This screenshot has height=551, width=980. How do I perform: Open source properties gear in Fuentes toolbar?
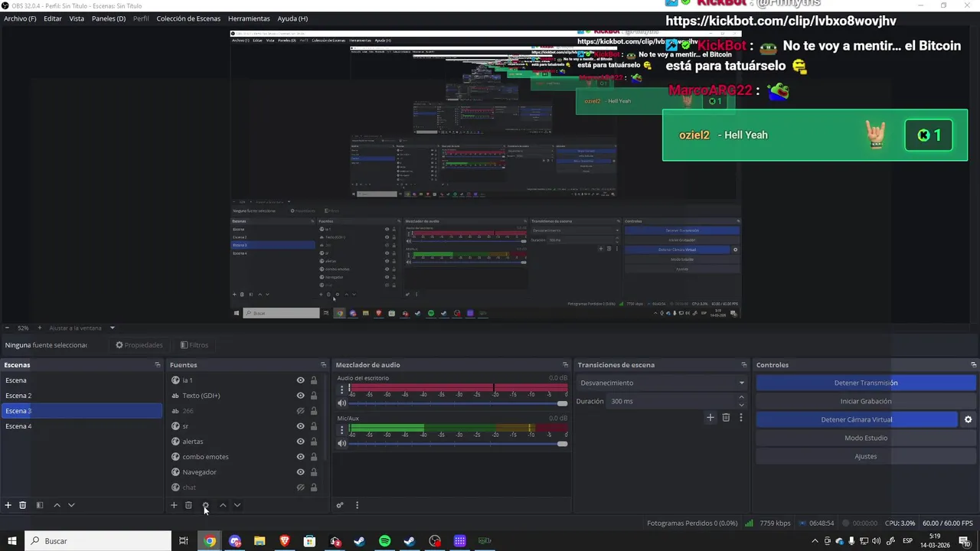(x=205, y=505)
